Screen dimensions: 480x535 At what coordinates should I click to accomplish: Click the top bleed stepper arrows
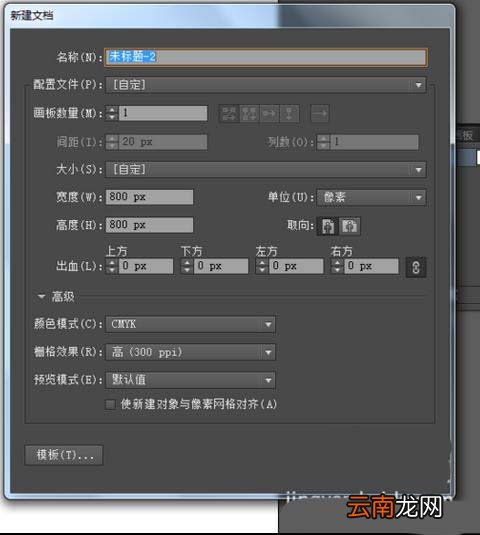[112, 266]
